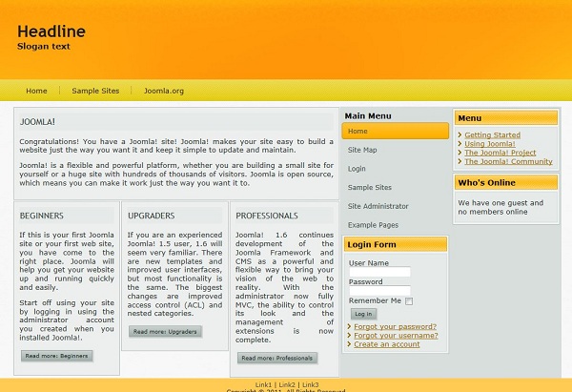Click the Menu module header
Image resolution: width=572 pixels, height=392 pixels.
point(506,118)
